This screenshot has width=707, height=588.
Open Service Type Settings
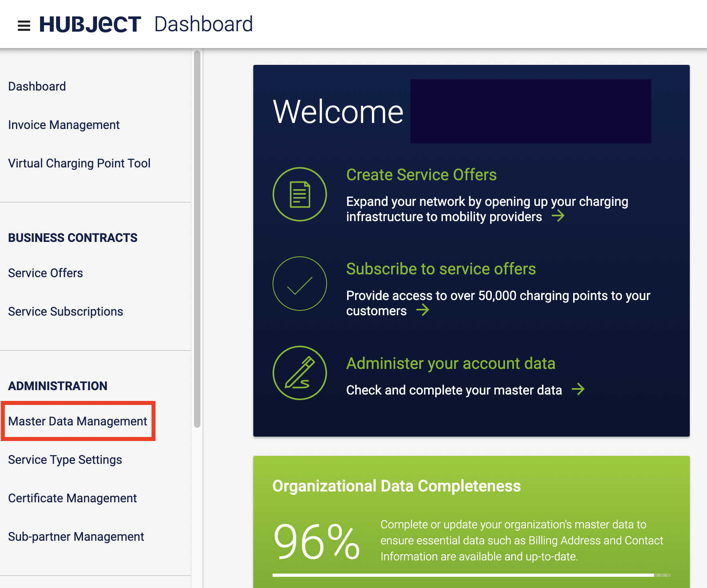pyautogui.click(x=65, y=460)
